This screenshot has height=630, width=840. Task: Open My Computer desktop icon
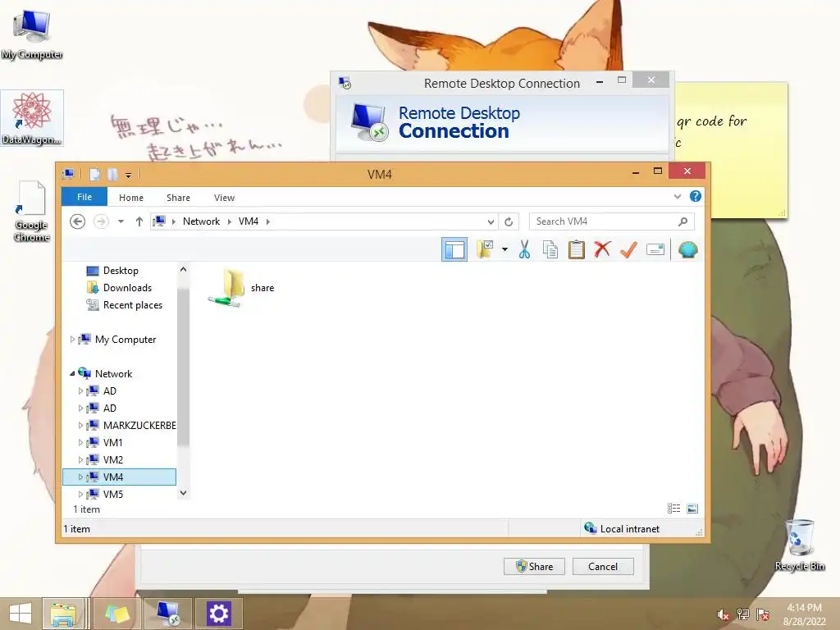tap(32, 33)
